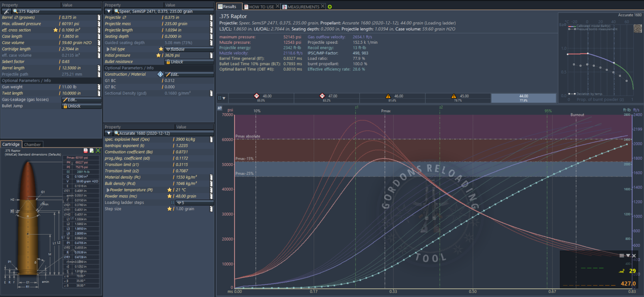Viewport: 644px width, 297px height.
Task: Switch to the Results tab
Action: point(229,7)
